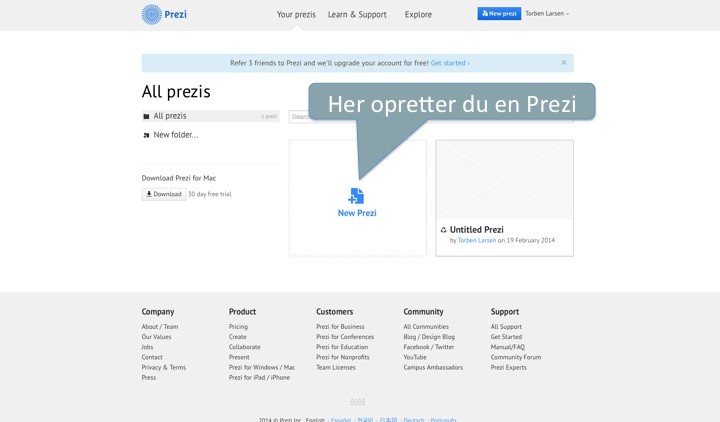This screenshot has height=422, width=720.
Task: Open Create footer link
Action: (237, 337)
